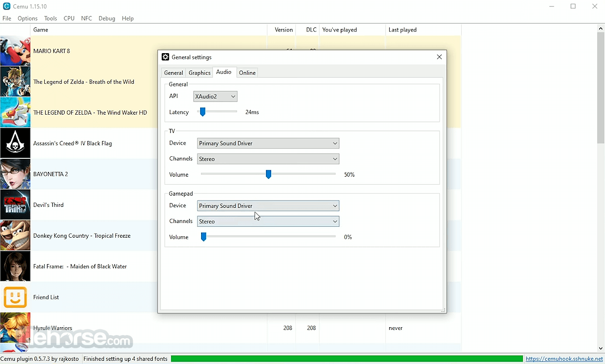Open the Wind Waker HD game icon
This screenshot has width=605, height=364.
click(15, 113)
